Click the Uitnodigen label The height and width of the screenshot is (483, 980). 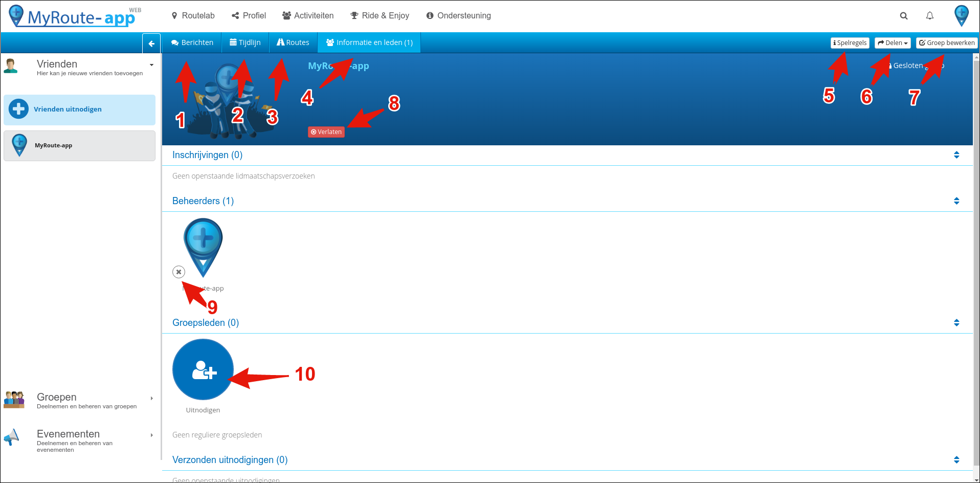click(203, 410)
